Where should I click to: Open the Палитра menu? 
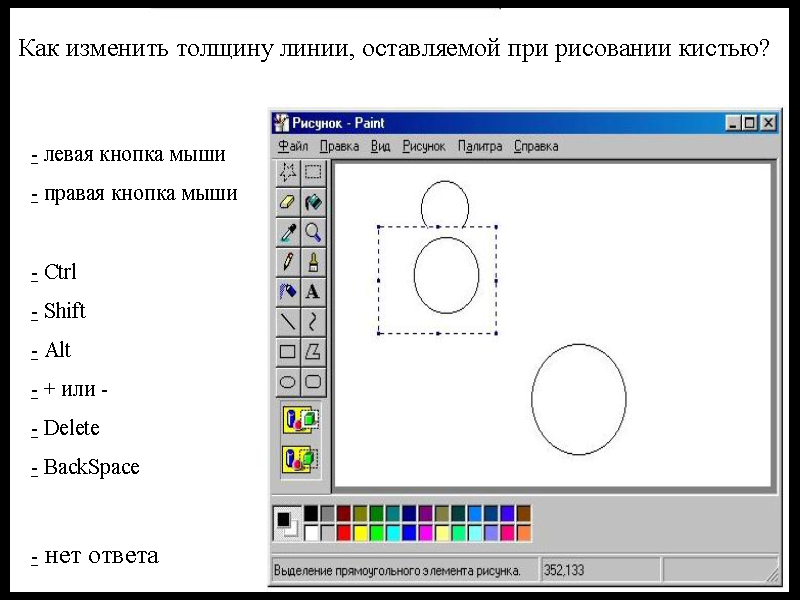coord(480,146)
